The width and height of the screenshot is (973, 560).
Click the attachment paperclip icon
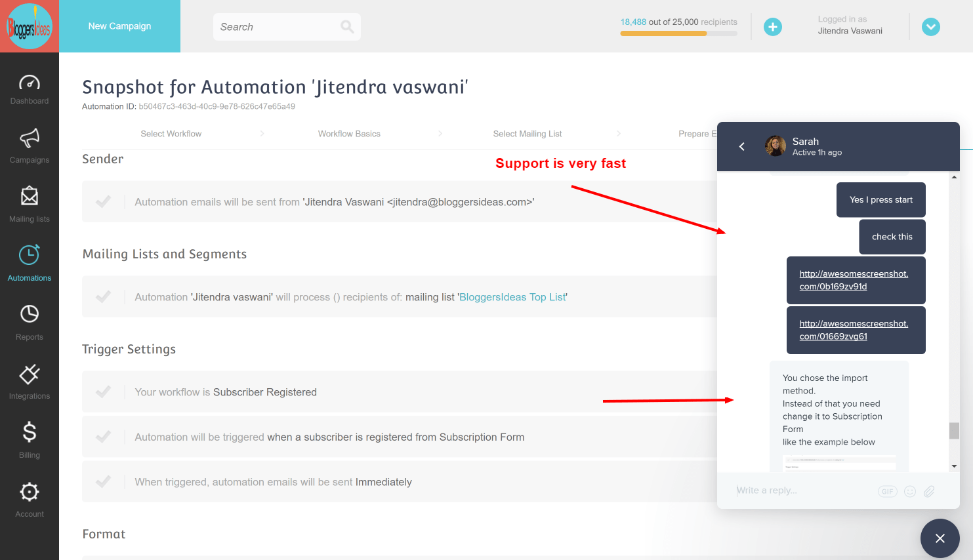929,492
